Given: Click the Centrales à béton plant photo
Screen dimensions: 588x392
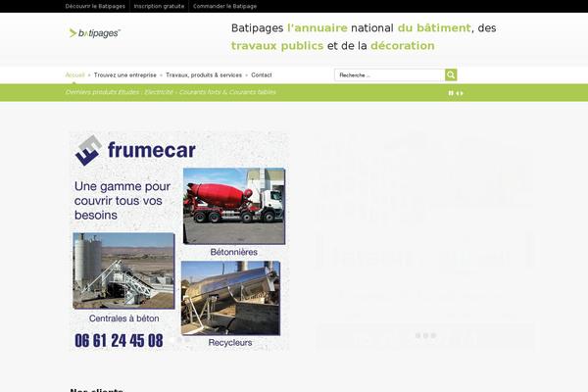Looking at the screenshot, I should 123,270.
